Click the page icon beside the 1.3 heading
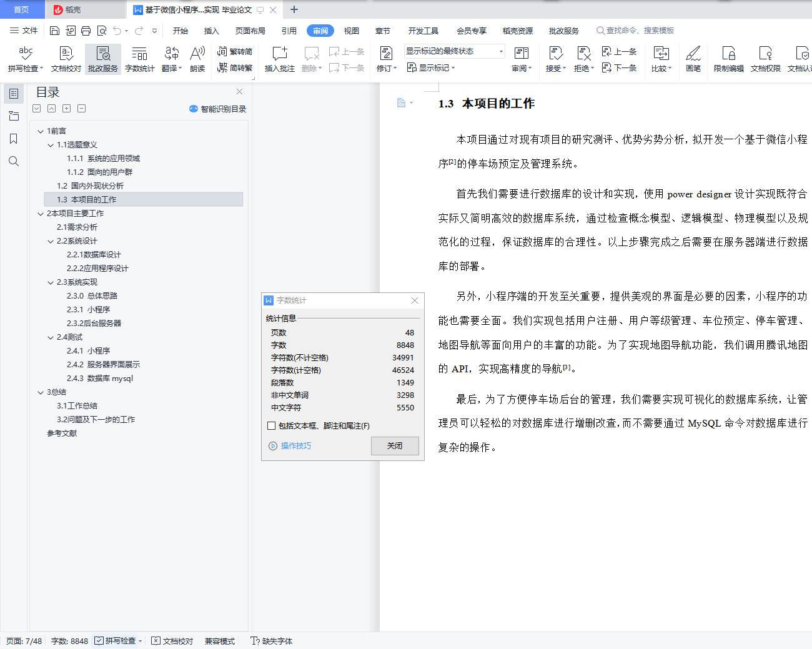812x649 pixels. point(401,102)
